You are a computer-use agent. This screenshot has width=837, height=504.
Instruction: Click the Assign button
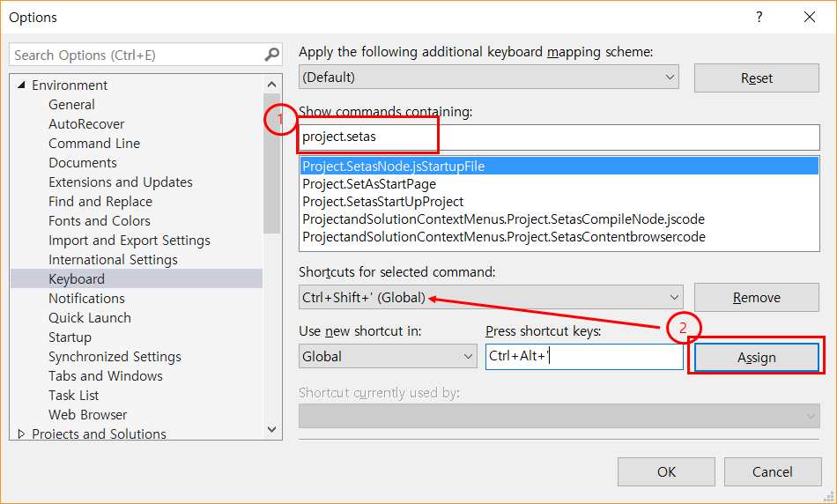pos(757,357)
